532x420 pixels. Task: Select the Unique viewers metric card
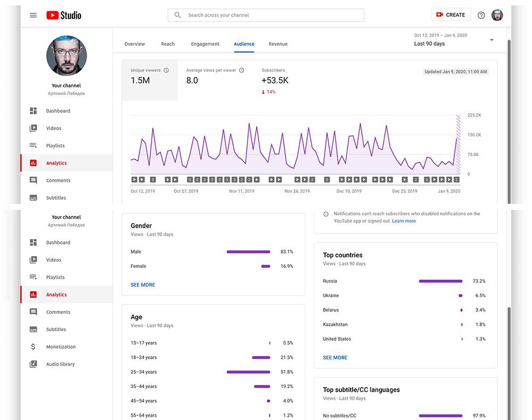(149, 80)
